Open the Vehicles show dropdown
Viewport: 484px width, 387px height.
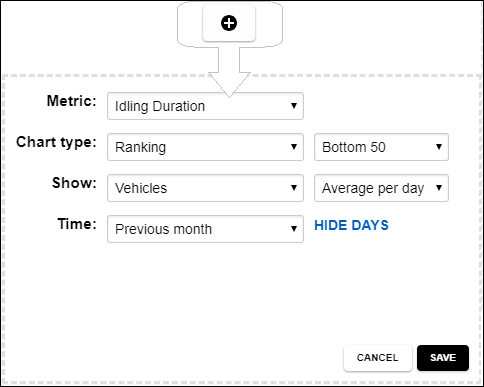pos(205,188)
